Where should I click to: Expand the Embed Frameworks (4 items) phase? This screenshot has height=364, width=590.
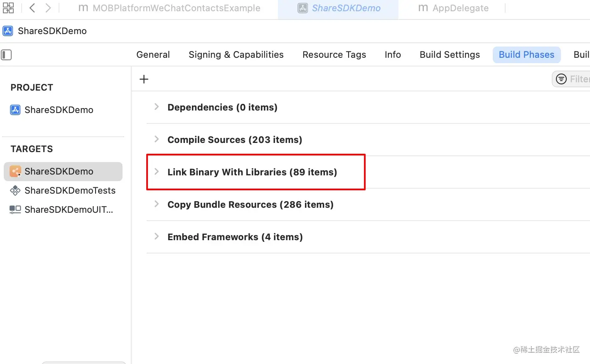click(157, 236)
